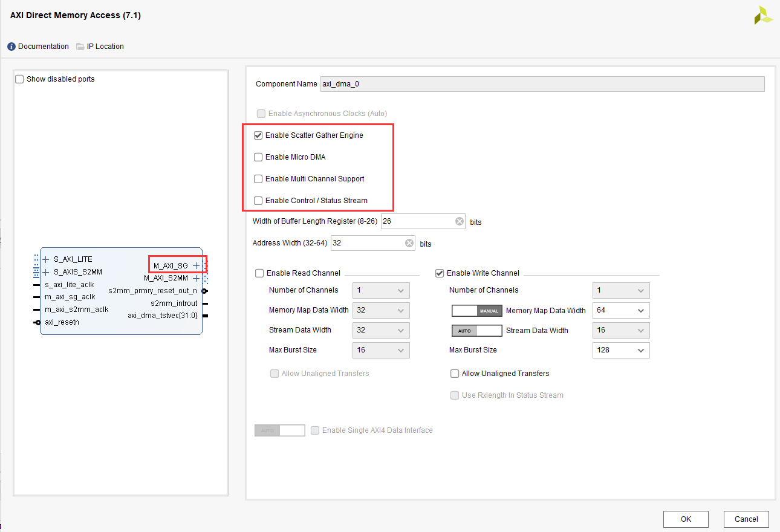The height and width of the screenshot is (532, 780).
Task: Open IP Location folder icon
Action: coord(80,47)
